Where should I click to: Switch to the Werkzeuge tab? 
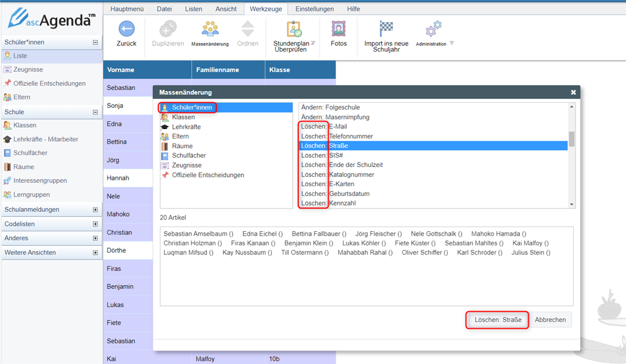click(266, 9)
